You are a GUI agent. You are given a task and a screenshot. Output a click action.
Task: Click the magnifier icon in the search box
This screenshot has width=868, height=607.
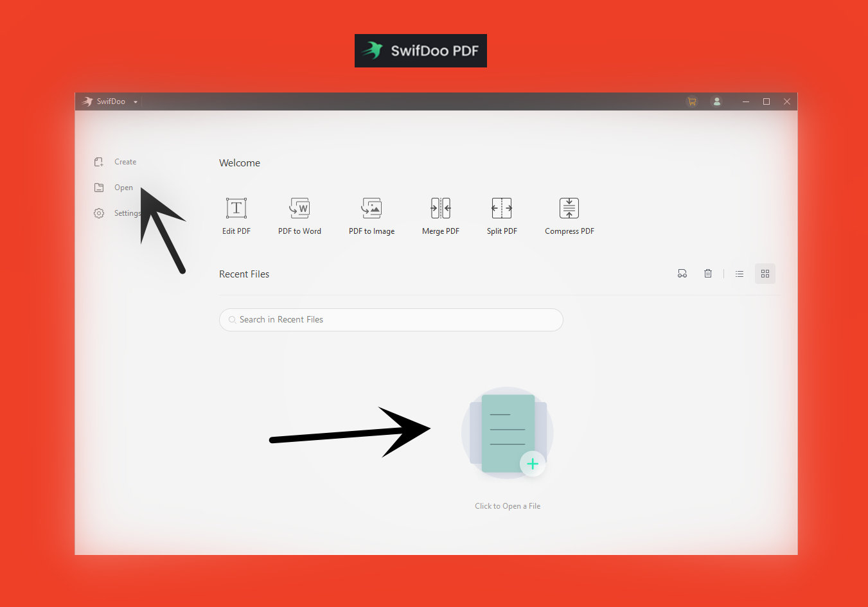(232, 320)
